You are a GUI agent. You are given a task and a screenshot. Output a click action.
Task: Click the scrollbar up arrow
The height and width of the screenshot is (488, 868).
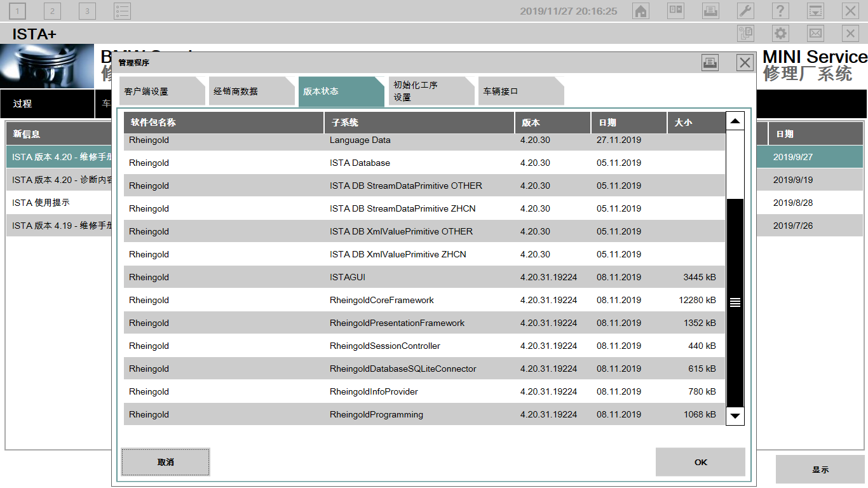(735, 121)
